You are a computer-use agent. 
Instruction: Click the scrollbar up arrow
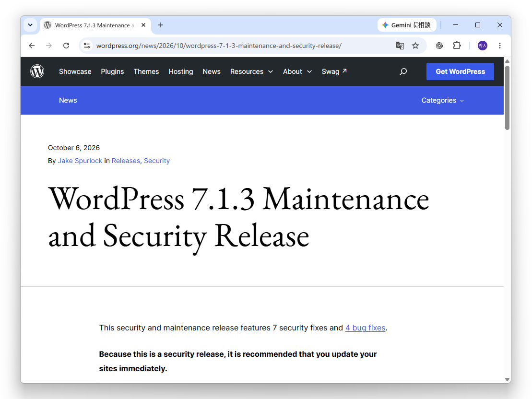point(507,61)
